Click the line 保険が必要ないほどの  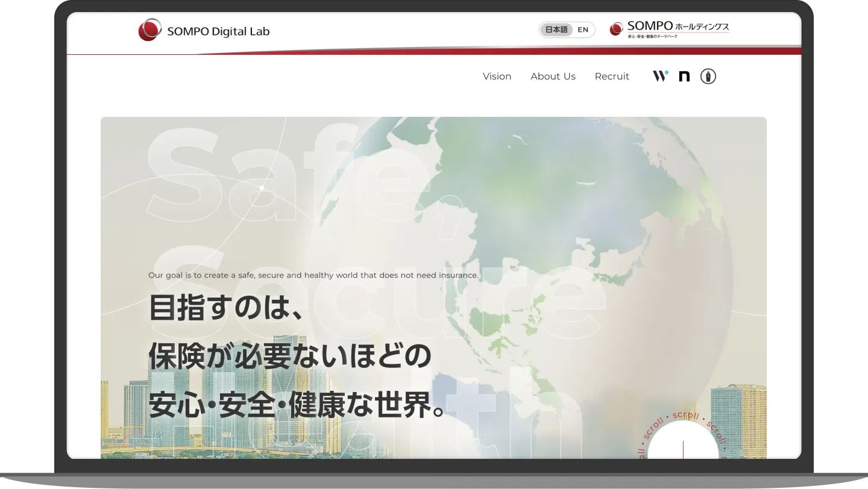[290, 356]
